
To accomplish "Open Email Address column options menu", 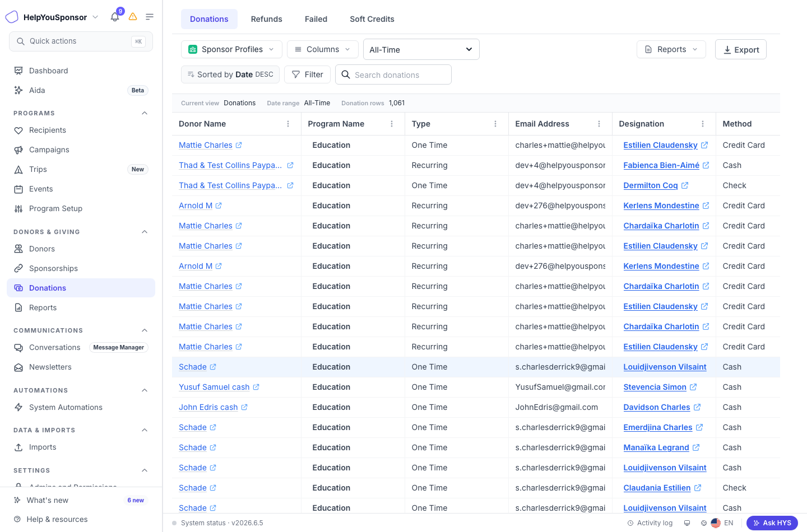I will point(599,124).
